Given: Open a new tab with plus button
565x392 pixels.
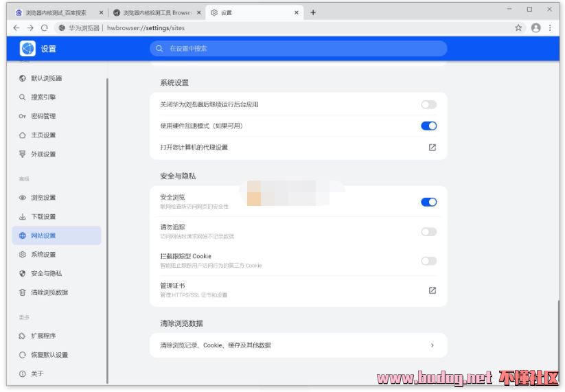Looking at the screenshot, I should [x=313, y=12].
